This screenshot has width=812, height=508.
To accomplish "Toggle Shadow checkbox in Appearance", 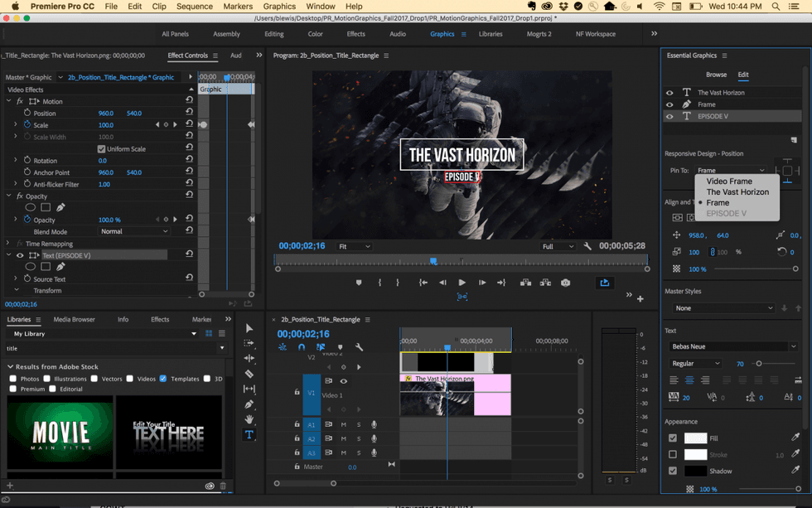I will point(673,471).
